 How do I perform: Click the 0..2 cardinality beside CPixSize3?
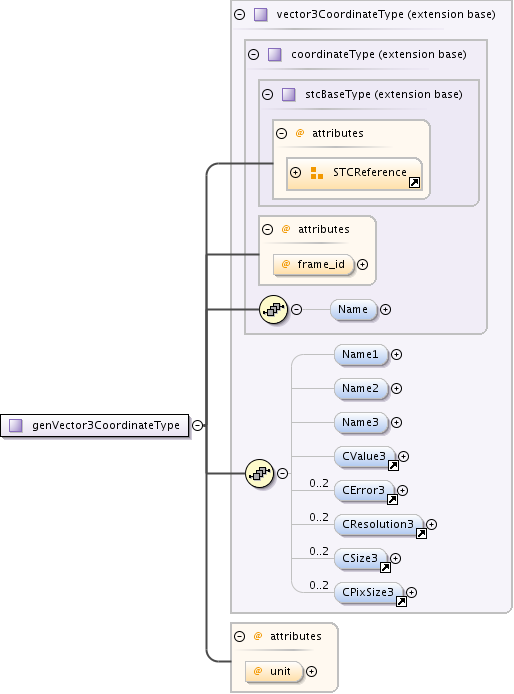pos(319,585)
